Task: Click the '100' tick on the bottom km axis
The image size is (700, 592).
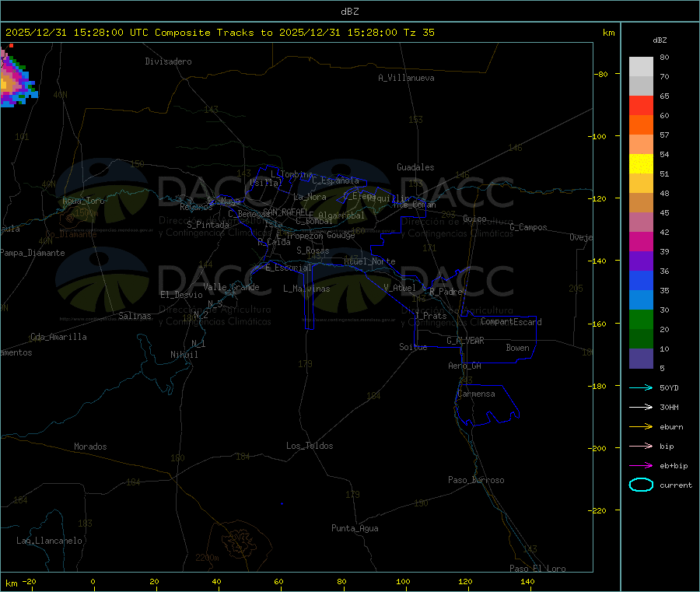Action: tap(403, 581)
